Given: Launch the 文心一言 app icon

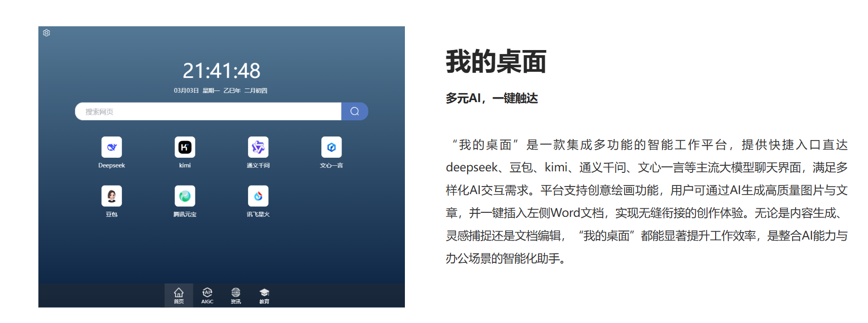Looking at the screenshot, I should pyautogui.click(x=332, y=147).
